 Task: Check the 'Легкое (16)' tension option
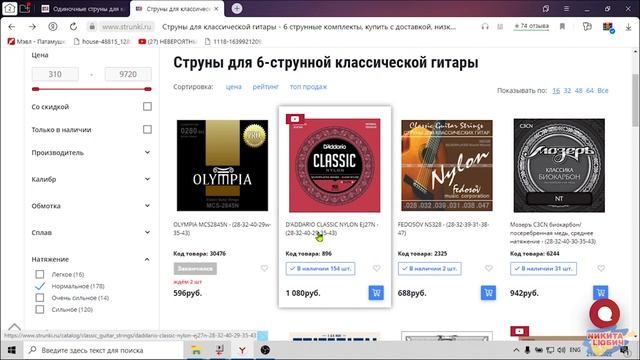point(40,274)
